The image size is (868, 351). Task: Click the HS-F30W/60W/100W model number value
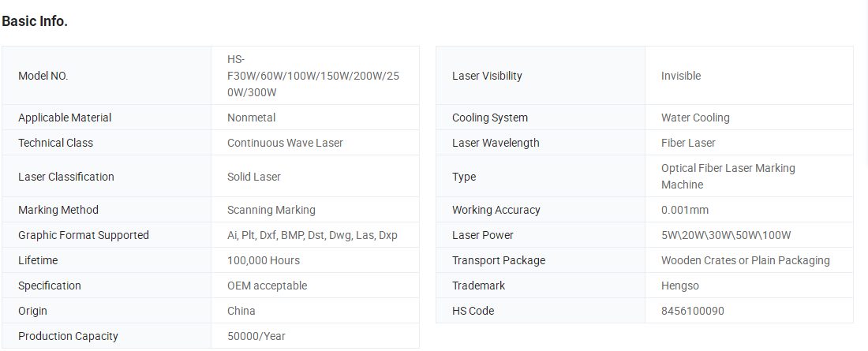point(312,76)
